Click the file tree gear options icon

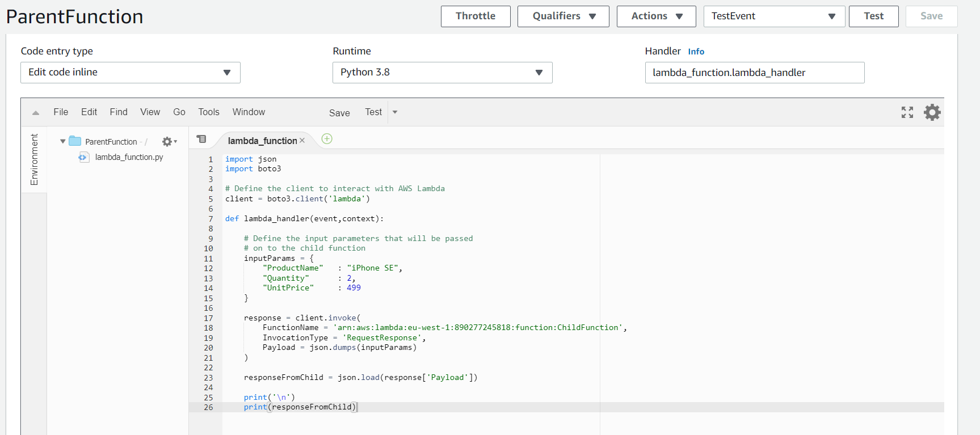pos(168,142)
